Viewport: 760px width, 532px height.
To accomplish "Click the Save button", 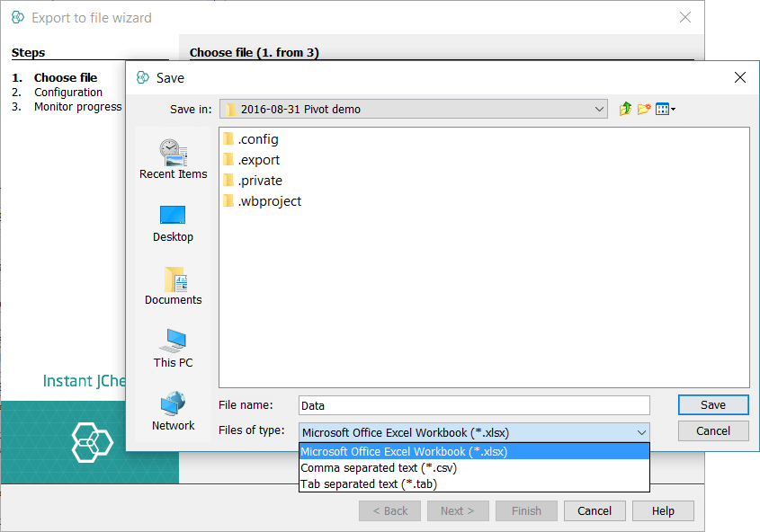I will pos(712,405).
